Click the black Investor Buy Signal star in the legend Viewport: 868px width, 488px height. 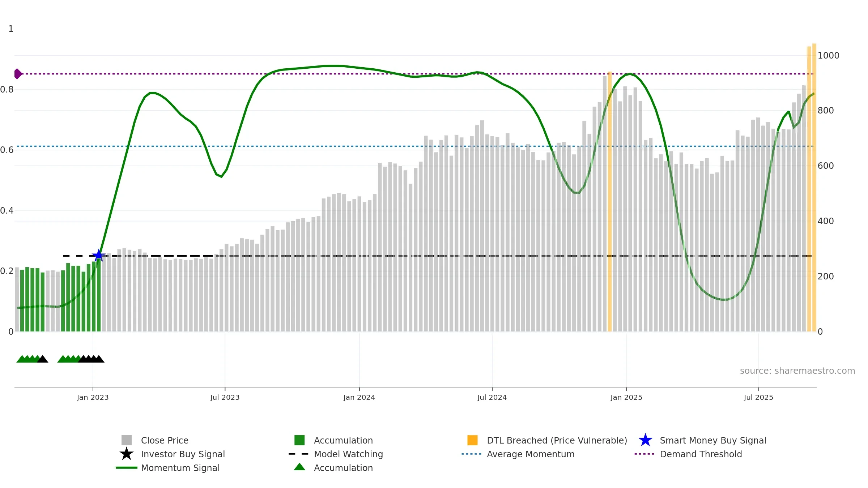tap(127, 454)
